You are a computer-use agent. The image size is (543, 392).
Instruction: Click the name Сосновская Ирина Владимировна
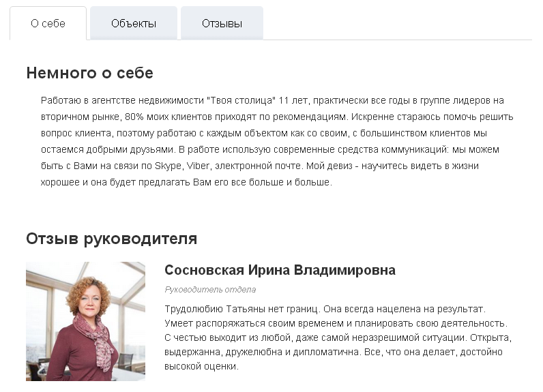(280, 271)
